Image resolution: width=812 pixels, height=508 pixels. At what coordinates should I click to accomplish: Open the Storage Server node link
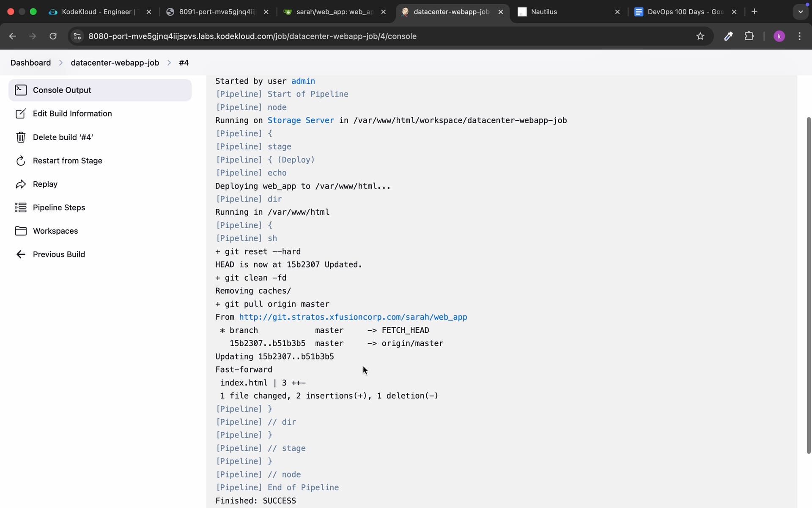click(300, 120)
